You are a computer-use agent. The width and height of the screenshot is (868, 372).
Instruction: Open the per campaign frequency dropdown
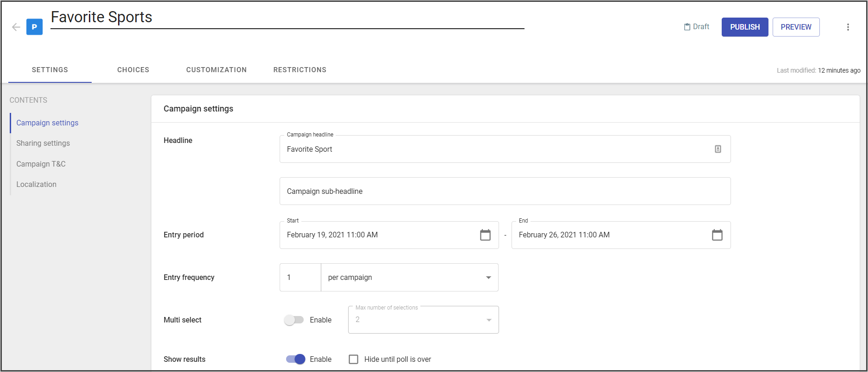click(409, 277)
